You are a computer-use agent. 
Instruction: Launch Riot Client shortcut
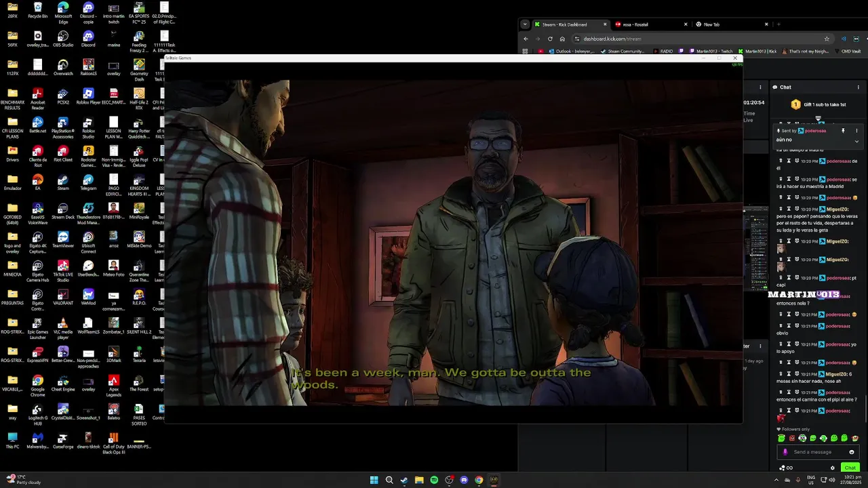pyautogui.click(x=63, y=153)
